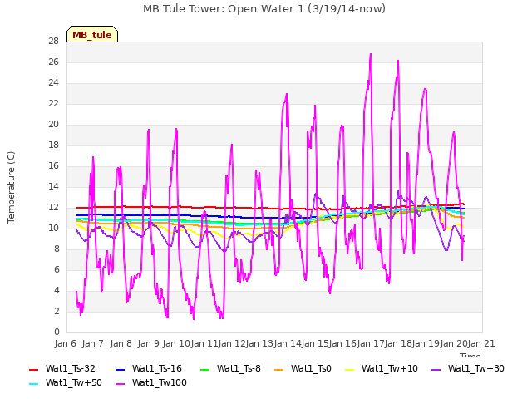Screen dimensions: 532x399
Task: Click the Jan 8 x-axis tick label
Action: (121, 343)
